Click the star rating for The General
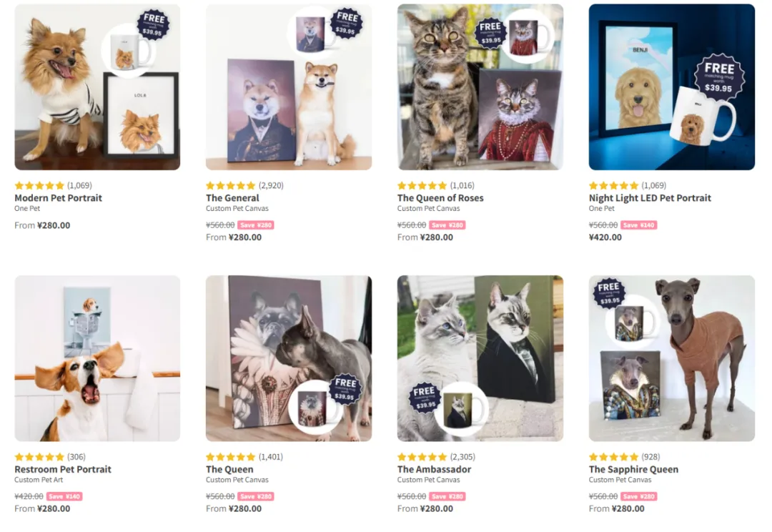This screenshot has width=772, height=532. click(230, 186)
